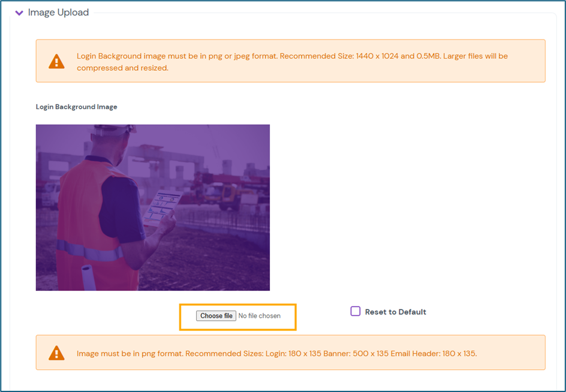Click the white truck in preview image
Screen dimensions: 566x392
(51, 194)
